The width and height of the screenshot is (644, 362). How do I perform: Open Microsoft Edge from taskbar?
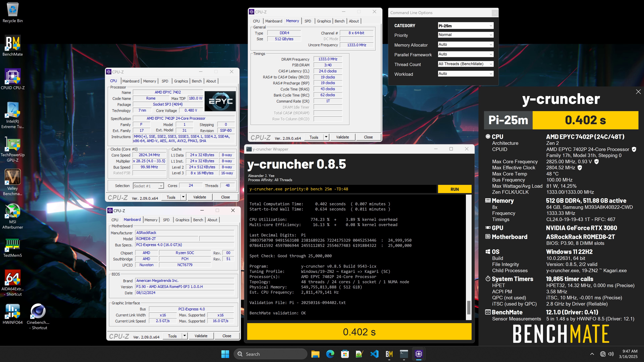coord(330,354)
